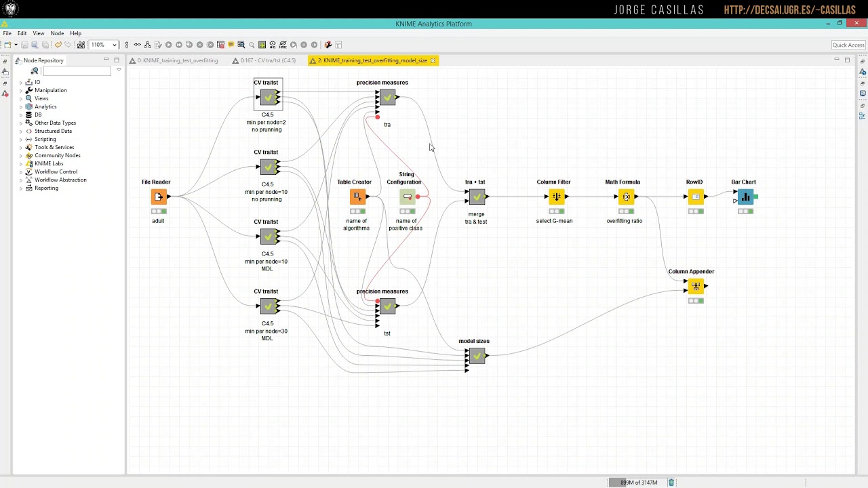Click the Node Repository search icon
Screen dimensions: 868x488
(35, 70)
